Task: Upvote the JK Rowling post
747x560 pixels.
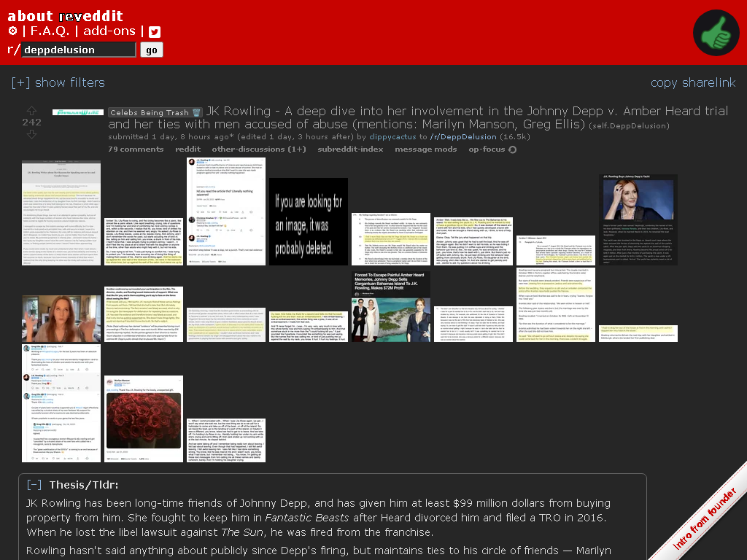Action: [x=31, y=111]
